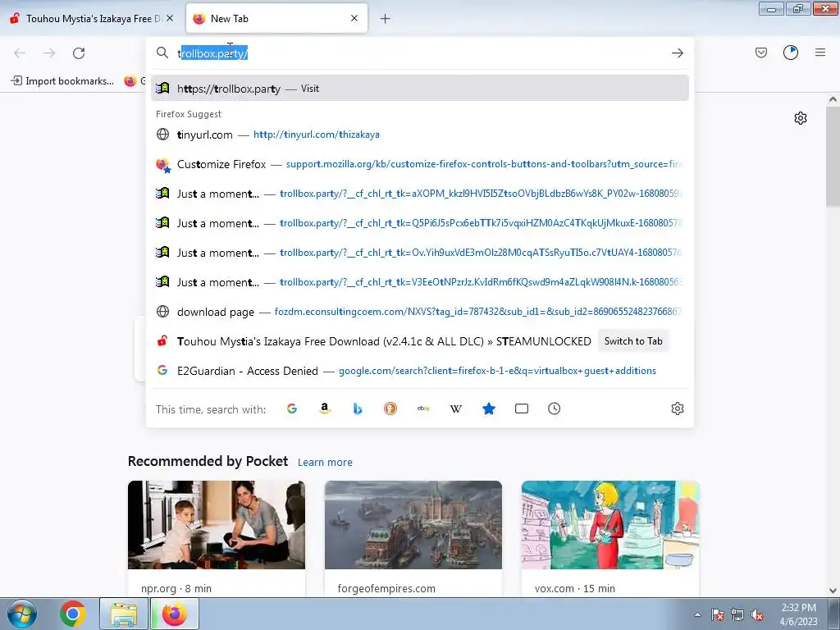Close the Touhou Mystia's Izakaya tab
Image resolution: width=840 pixels, height=630 pixels.
pyautogui.click(x=169, y=18)
